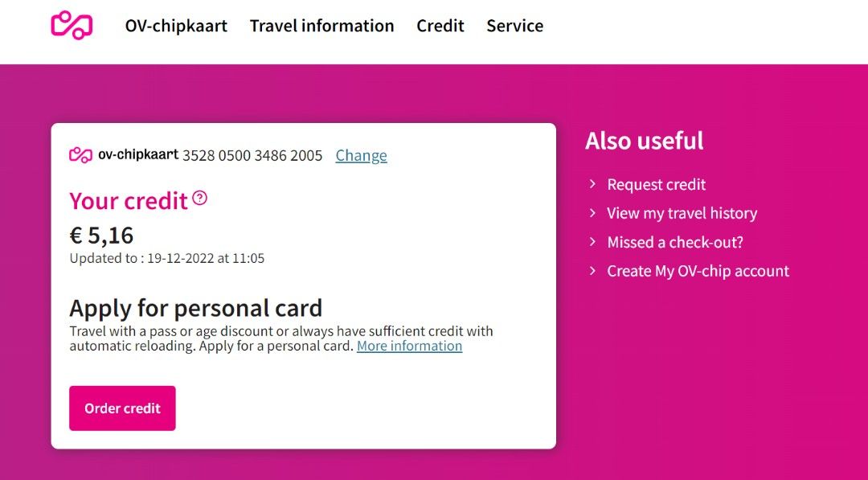Go to Create My OV-chip account
868x480 pixels.
[x=698, y=271]
